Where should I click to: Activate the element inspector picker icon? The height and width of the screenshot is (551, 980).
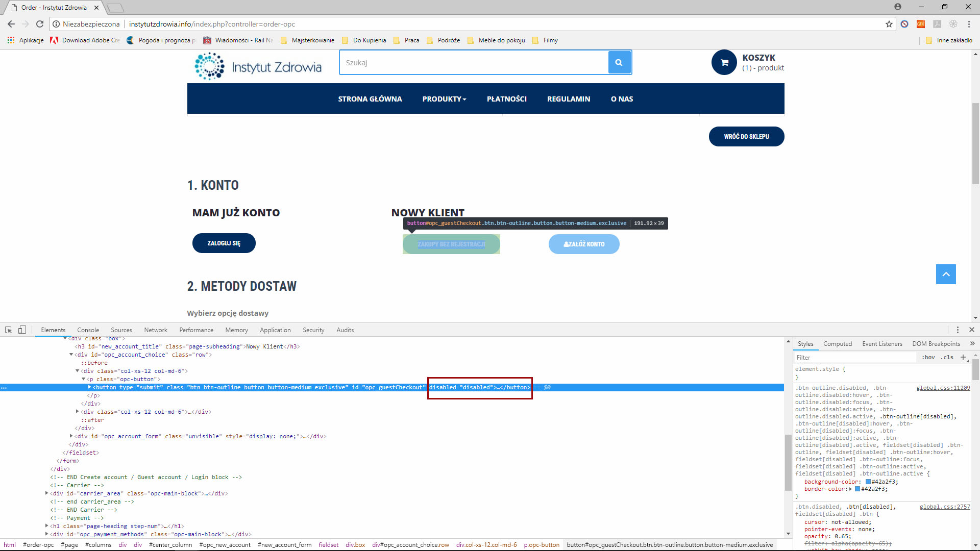[x=8, y=330]
